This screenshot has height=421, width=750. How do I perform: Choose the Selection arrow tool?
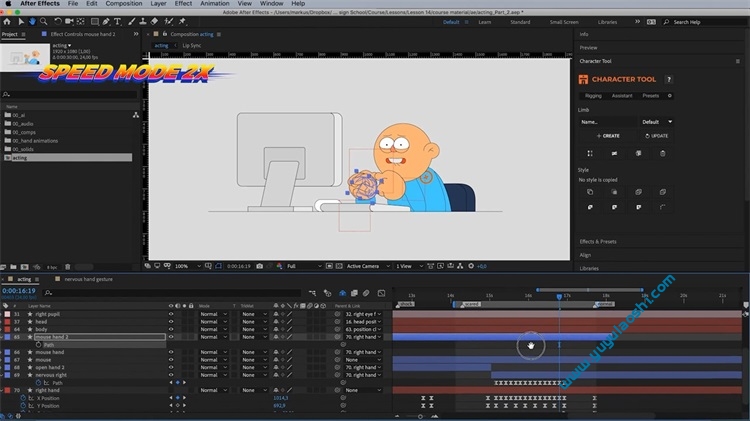[x=21, y=22]
